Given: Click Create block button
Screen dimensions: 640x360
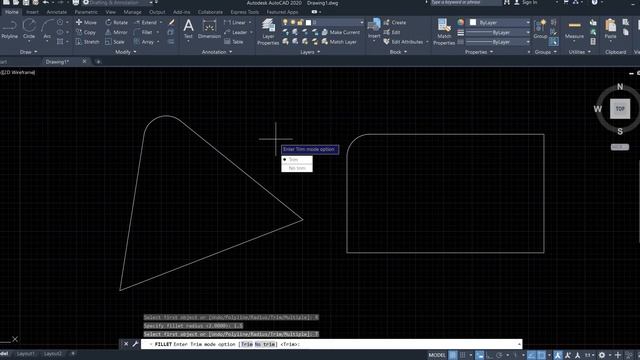Looking at the screenshot, I should (x=395, y=22).
